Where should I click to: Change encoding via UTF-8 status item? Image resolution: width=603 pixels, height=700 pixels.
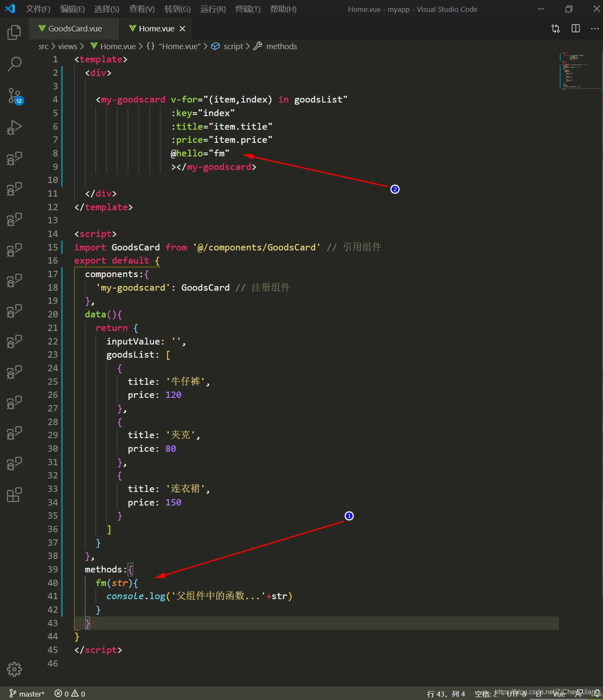(x=516, y=694)
